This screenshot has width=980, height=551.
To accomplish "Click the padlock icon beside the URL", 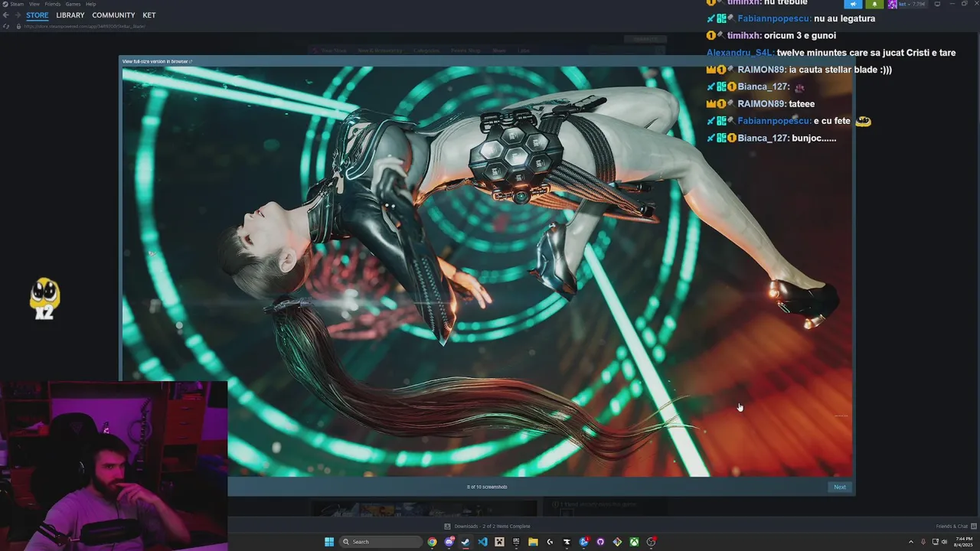I will (18, 26).
